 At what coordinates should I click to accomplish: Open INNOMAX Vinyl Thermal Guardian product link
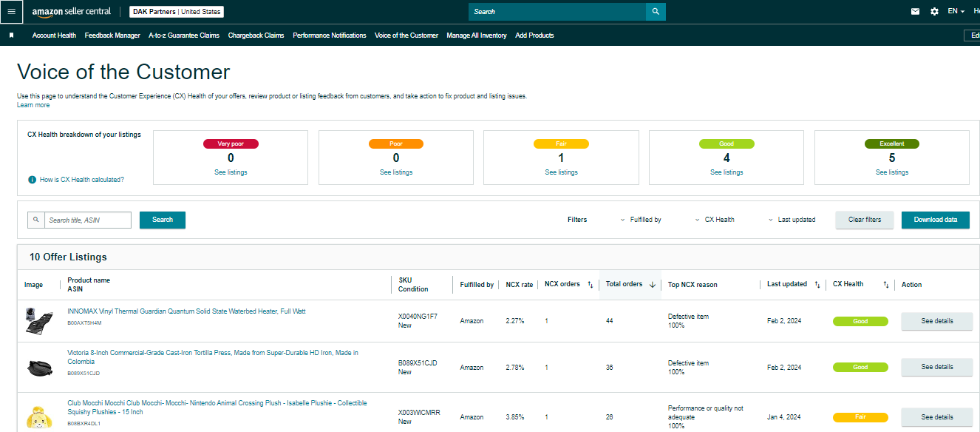(186, 311)
